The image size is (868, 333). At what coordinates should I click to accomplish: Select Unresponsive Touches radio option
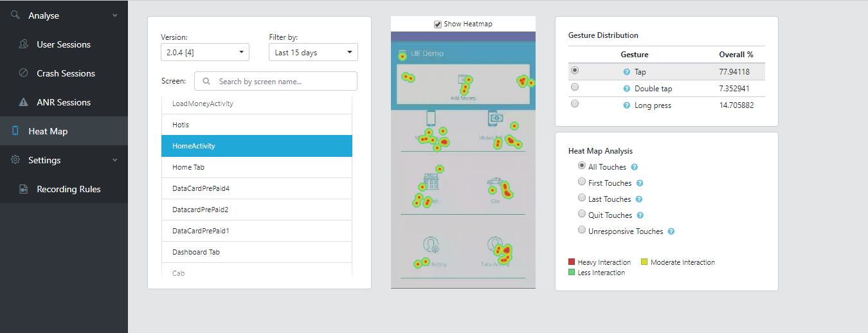pyautogui.click(x=582, y=230)
